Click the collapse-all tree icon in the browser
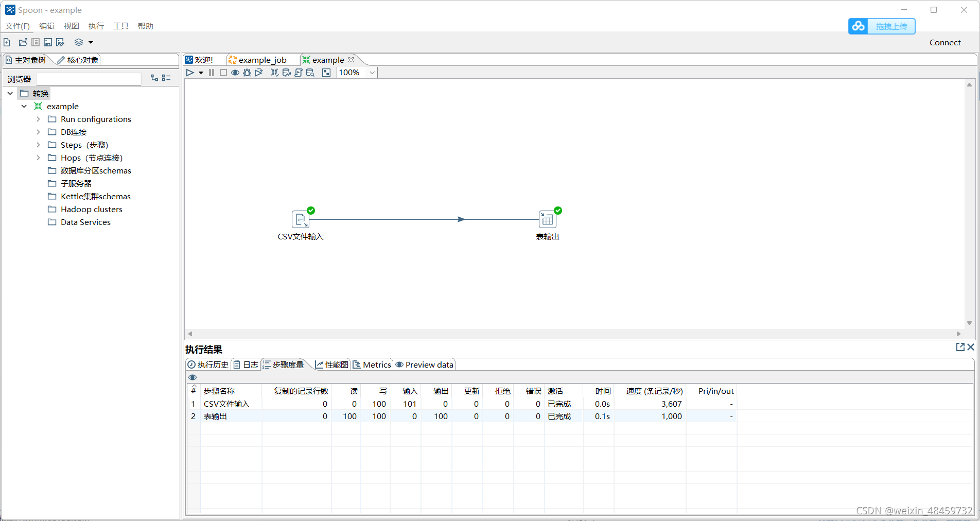Screen dimensions: 980x521 pyautogui.click(x=166, y=78)
